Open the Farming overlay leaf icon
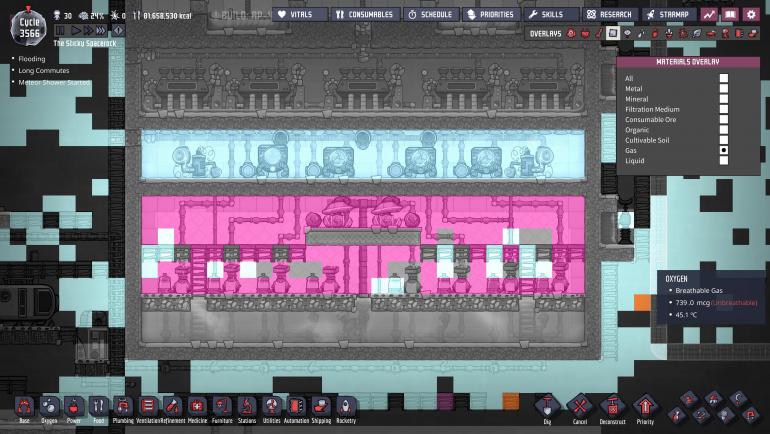Image resolution: width=770 pixels, height=434 pixels. pyautogui.click(x=697, y=33)
